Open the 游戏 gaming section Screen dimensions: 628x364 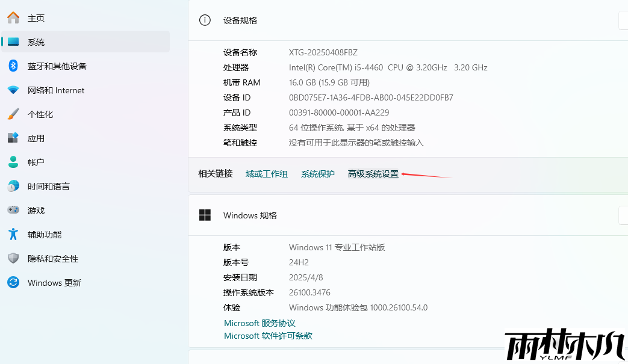pos(36,210)
